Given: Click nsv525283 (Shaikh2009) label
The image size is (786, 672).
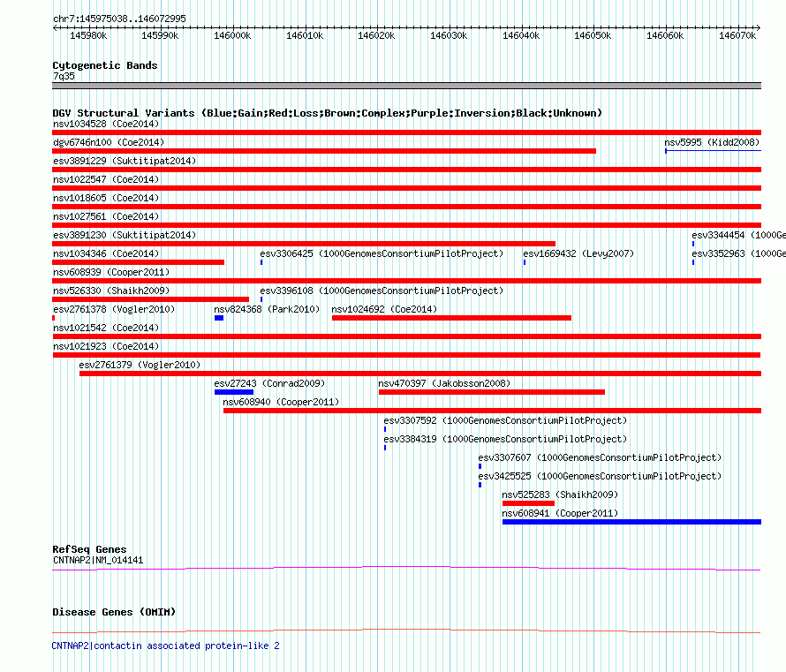Looking at the screenshot, I should pos(560,495).
